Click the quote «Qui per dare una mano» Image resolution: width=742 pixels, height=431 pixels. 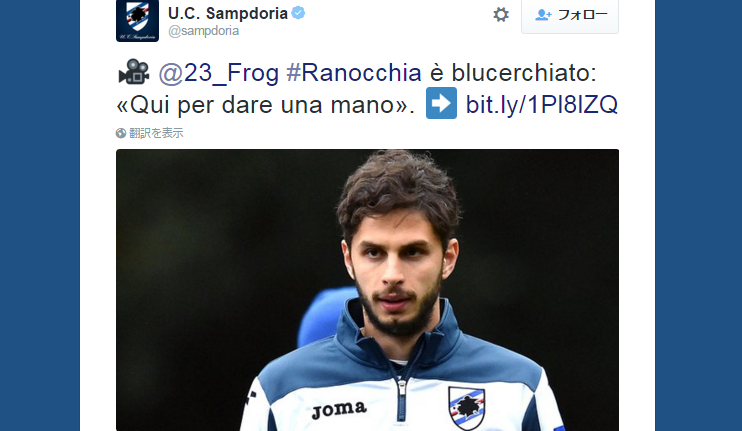click(x=265, y=105)
